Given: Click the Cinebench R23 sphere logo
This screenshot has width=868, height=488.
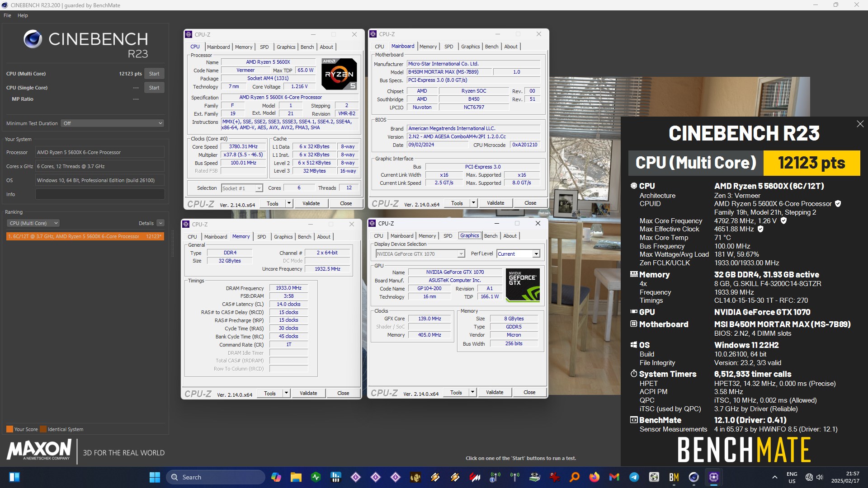Looking at the screenshot, I should tap(33, 39).
